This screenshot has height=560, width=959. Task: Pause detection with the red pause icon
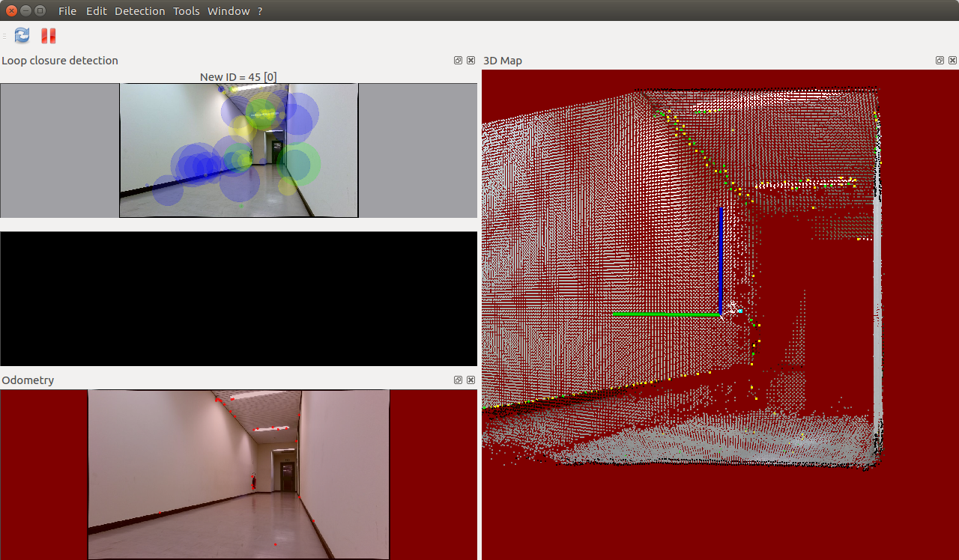click(x=49, y=35)
